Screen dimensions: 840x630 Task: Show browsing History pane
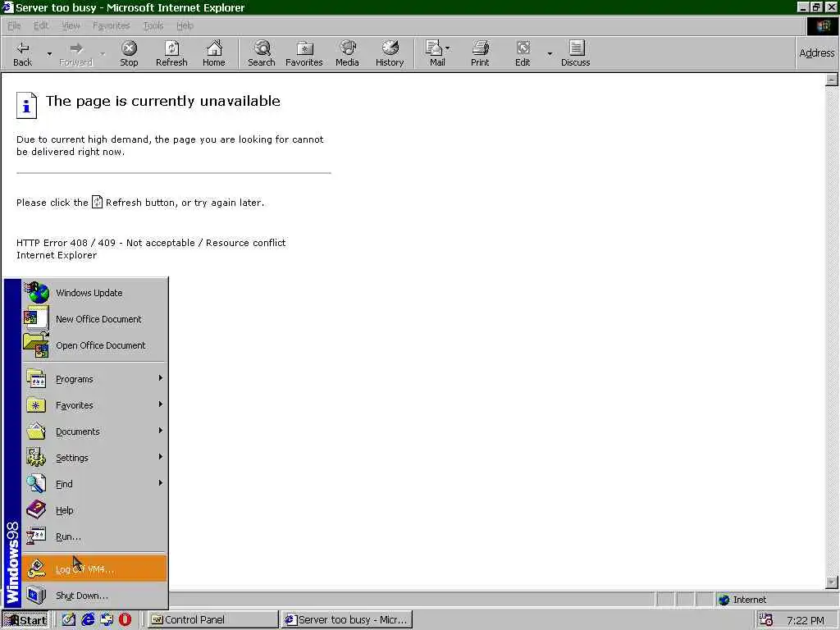click(390, 53)
